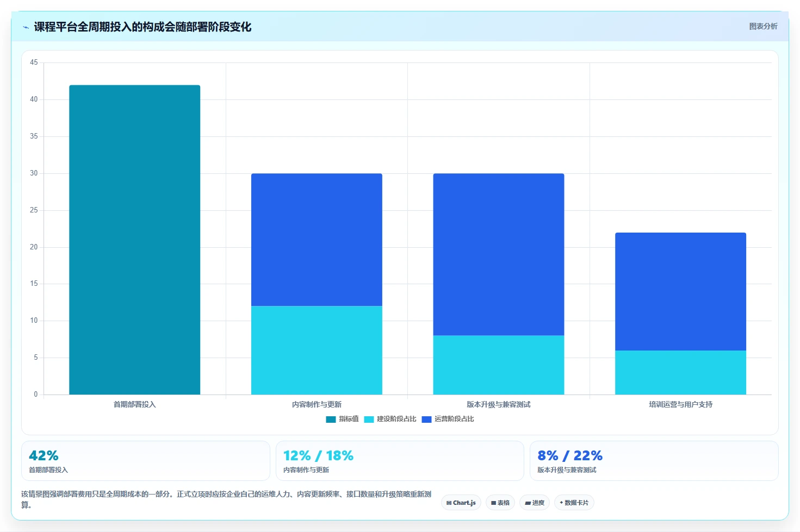The width and height of the screenshot is (800, 532).
Task: Click the lightning icon beside the chart title
Action: click(x=26, y=27)
